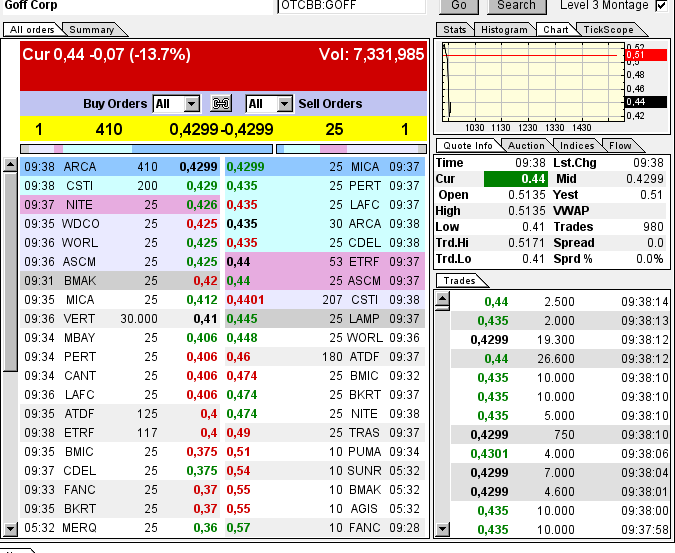This screenshot has height=553, width=675.
Task: Click the order book scroll down arrow
Action: pyautogui.click(x=10, y=528)
